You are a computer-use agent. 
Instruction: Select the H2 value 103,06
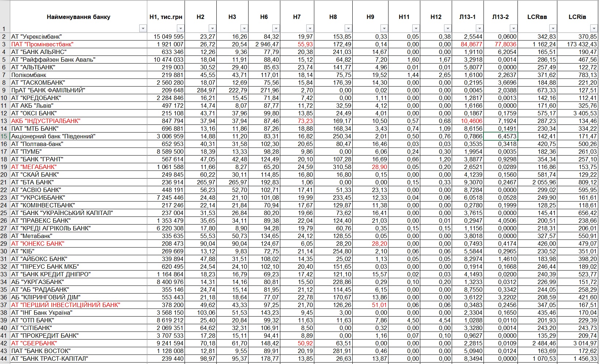pyautogui.click(x=201, y=313)
